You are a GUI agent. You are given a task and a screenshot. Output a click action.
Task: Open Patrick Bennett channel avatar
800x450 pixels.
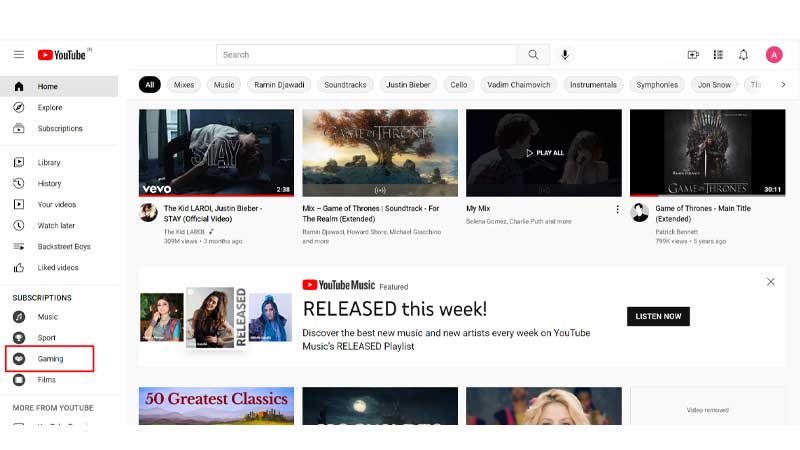pyautogui.click(x=639, y=212)
